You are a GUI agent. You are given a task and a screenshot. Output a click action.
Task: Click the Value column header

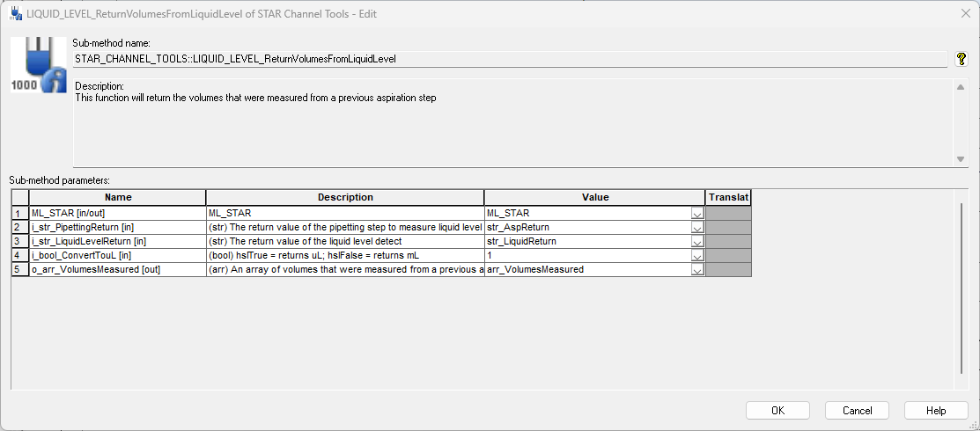(x=594, y=197)
